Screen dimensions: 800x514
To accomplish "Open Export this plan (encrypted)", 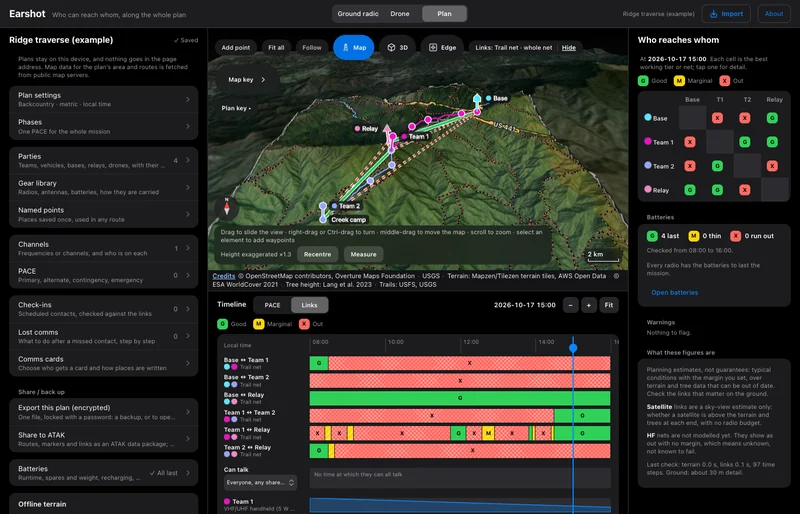I will tap(104, 412).
